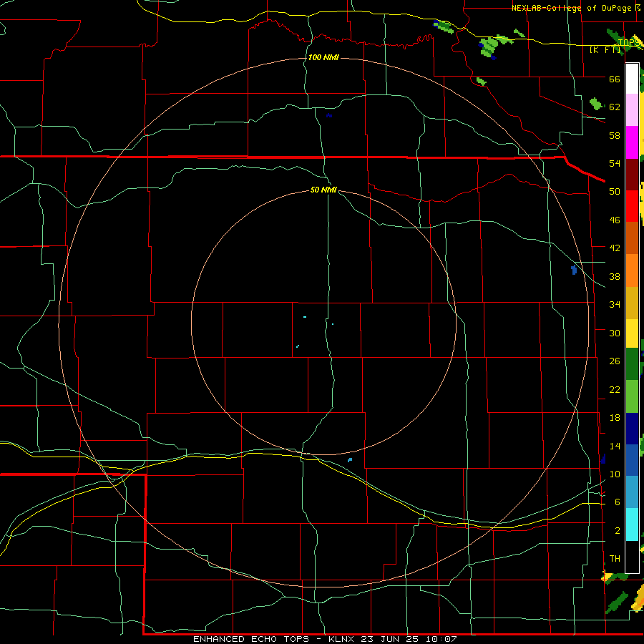This screenshot has height=644, width=644.
Task: Click the 38 legend scale label
Action: click(x=615, y=277)
